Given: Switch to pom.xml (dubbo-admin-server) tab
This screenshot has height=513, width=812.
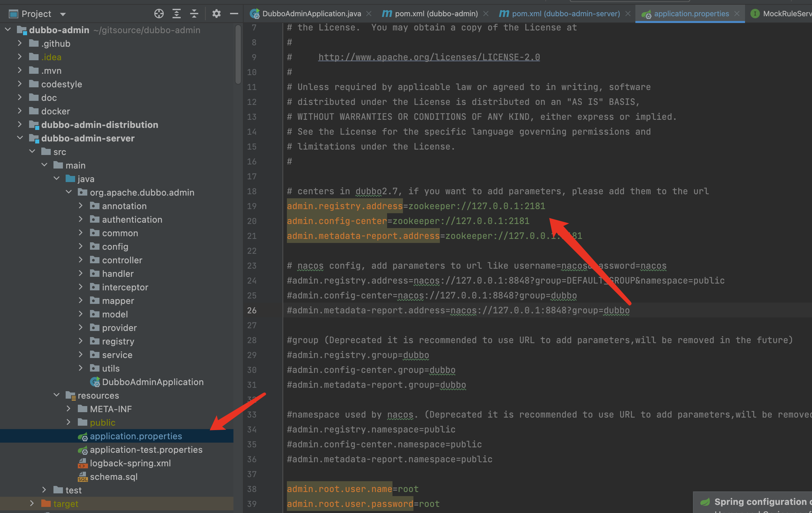Looking at the screenshot, I should pyautogui.click(x=566, y=14).
